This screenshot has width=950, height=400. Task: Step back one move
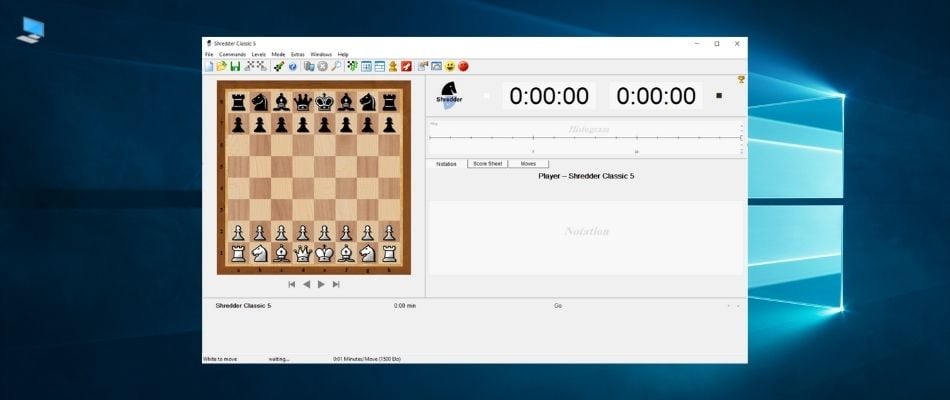306,284
